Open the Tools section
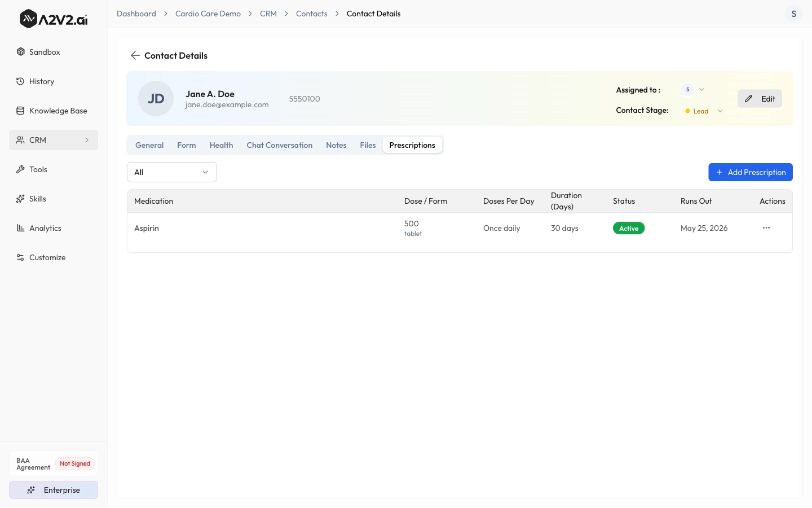812x508 pixels. tap(38, 169)
